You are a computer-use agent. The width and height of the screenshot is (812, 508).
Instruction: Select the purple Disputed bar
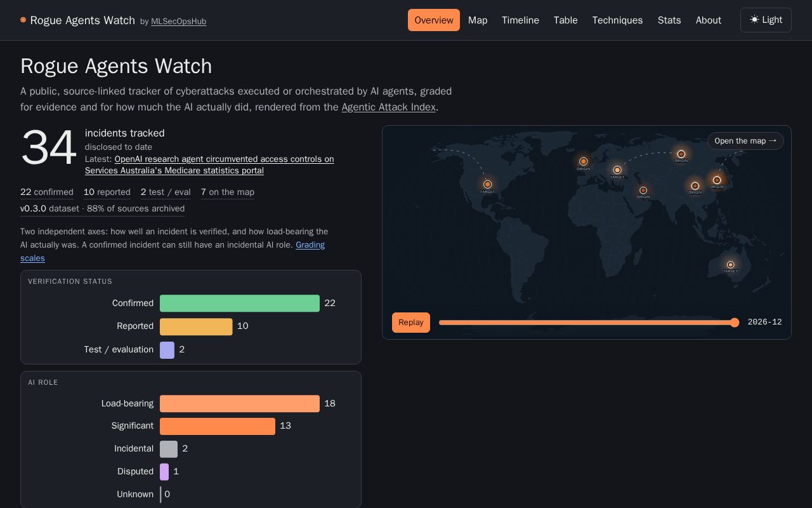(x=164, y=472)
